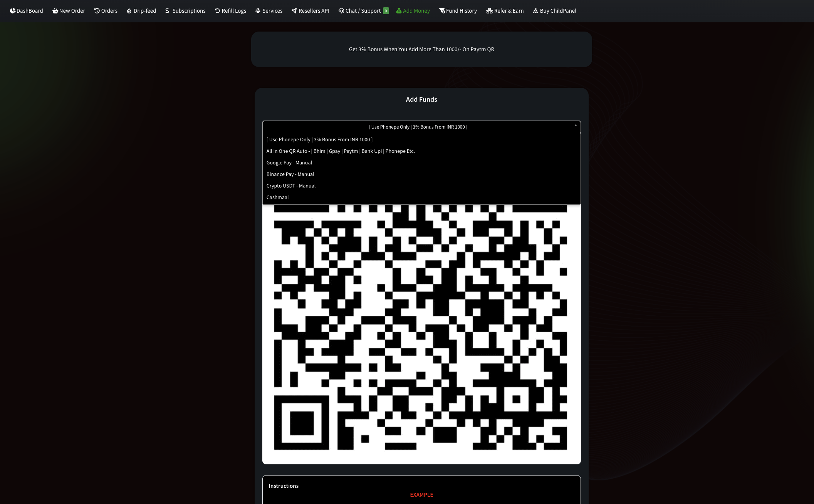Image resolution: width=814 pixels, height=504 pixels.
Task: Select Crypto USDT - Manual option
Action: (291, 186)
